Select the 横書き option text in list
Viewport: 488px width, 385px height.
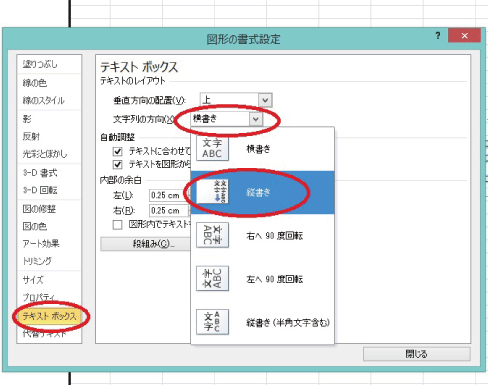click(x=258, y=149)
